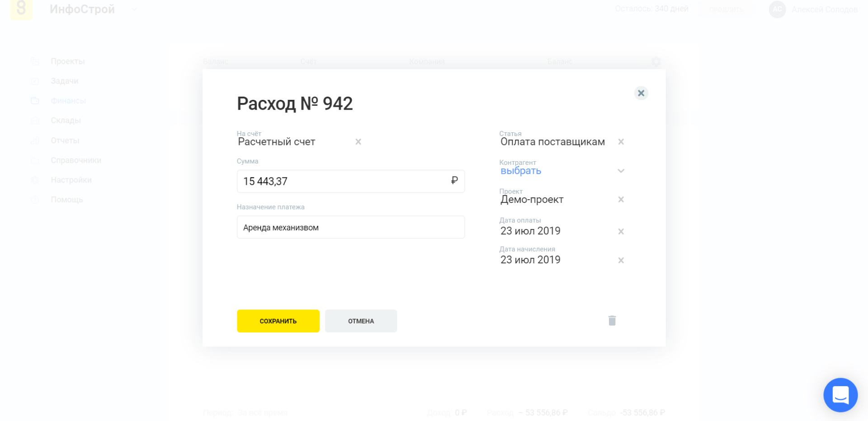Click the yellow app logo

[21, 9]
